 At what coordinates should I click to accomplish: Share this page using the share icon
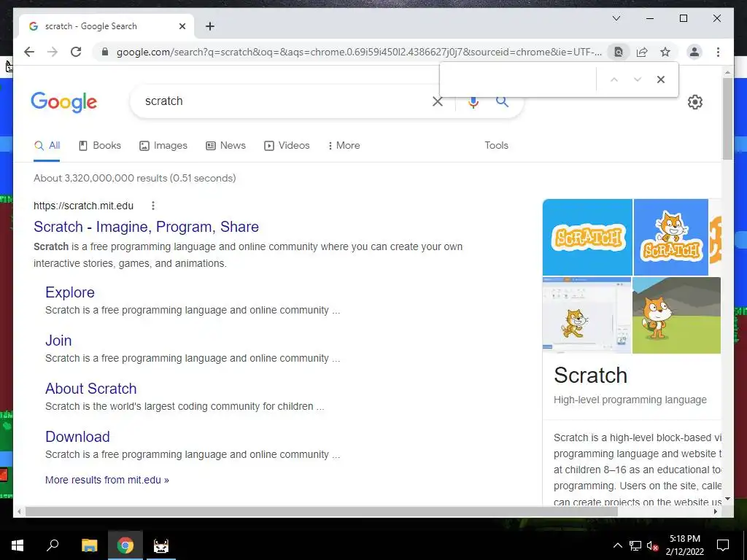pyautogui.click(x=642, y=52)
